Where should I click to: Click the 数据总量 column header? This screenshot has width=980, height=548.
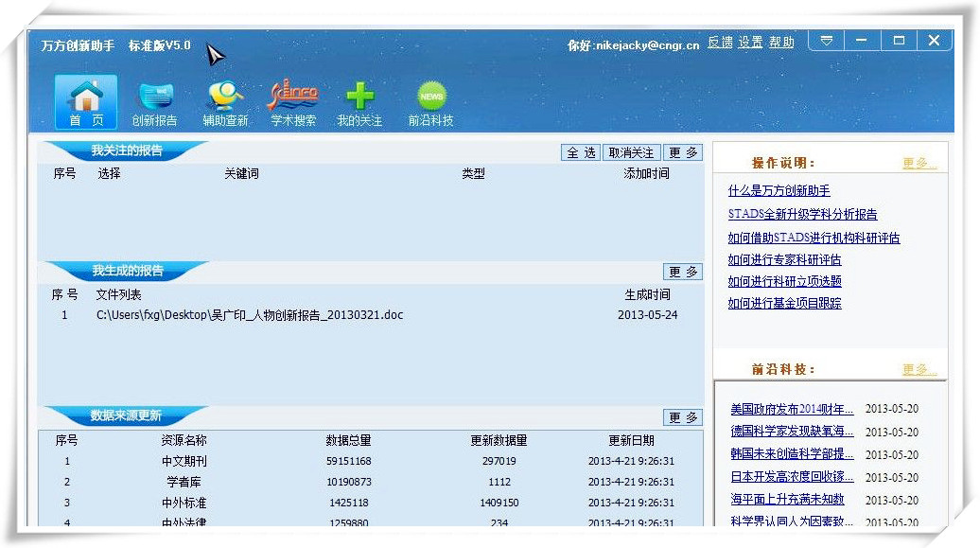point(348,441)
